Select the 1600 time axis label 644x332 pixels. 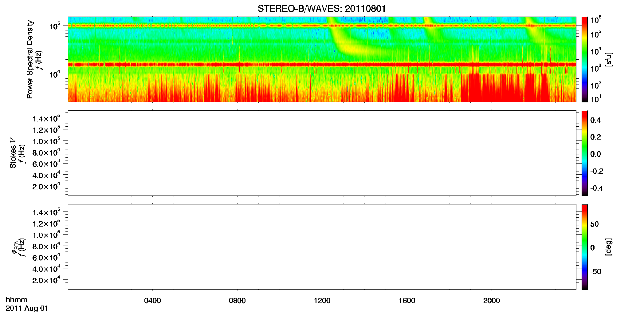click(x=407, y=301)
